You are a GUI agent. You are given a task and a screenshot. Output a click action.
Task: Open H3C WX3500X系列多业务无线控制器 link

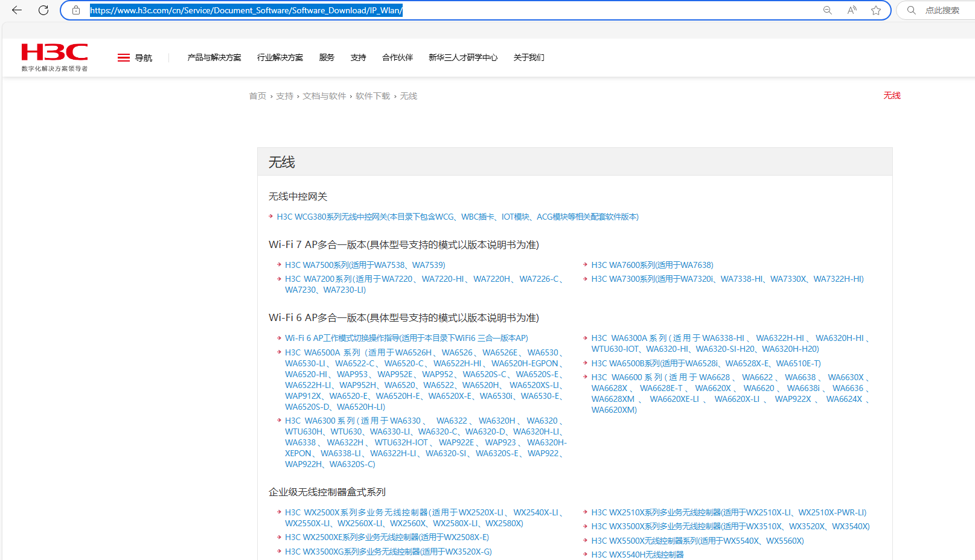730,526
